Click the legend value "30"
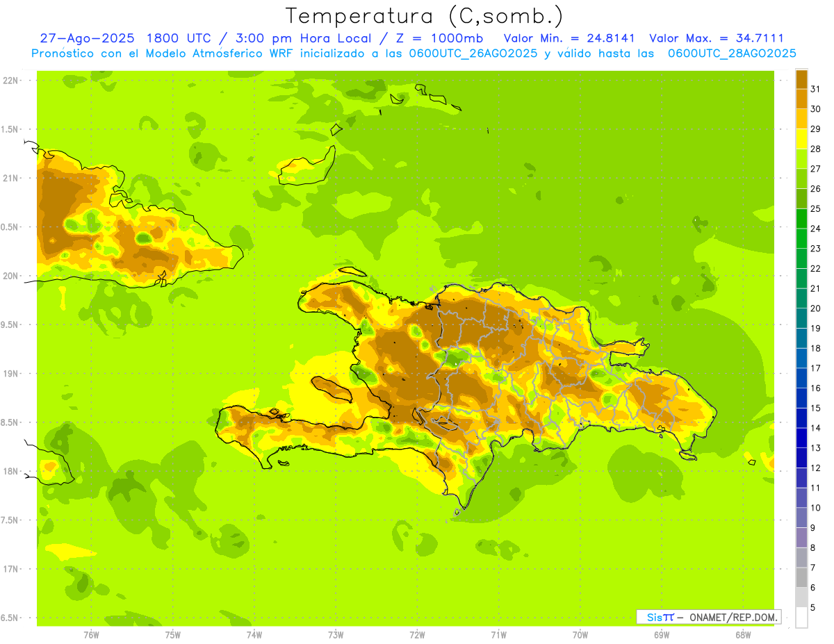The height and width of the screenshot is (644, 834). (815, 109)
